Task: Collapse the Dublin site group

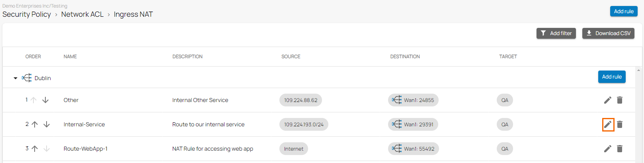Action: [x=16, y=78]
